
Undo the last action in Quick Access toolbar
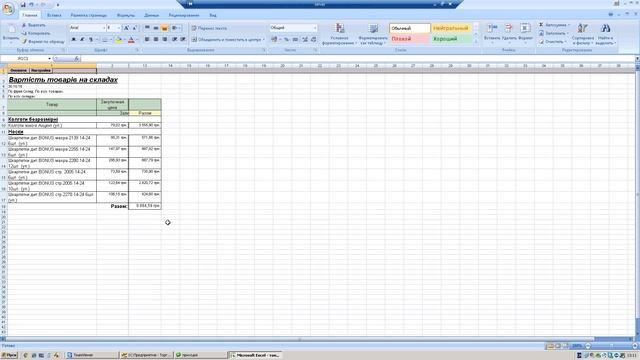pos(31,4)
